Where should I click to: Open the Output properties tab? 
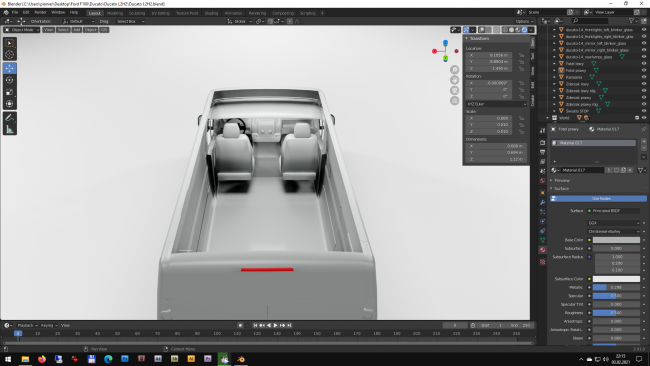pyautogui.click(x=542, y=152)
